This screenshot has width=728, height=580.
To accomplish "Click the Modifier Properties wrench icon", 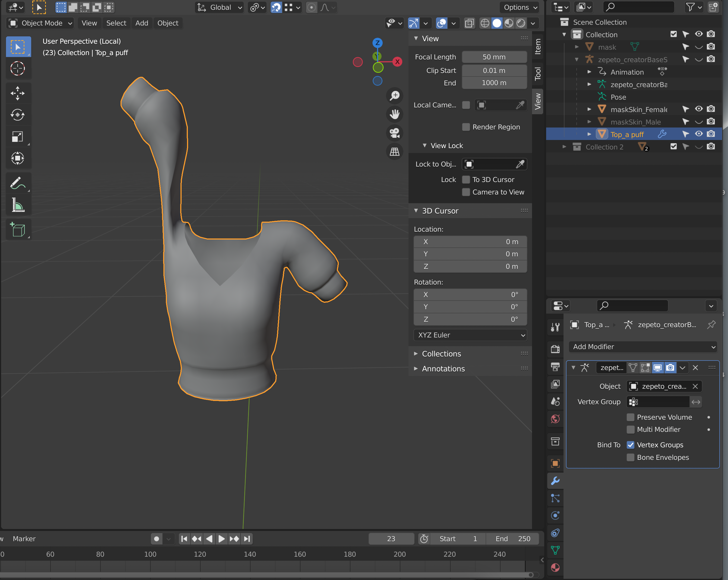I will tap(555, 480).
